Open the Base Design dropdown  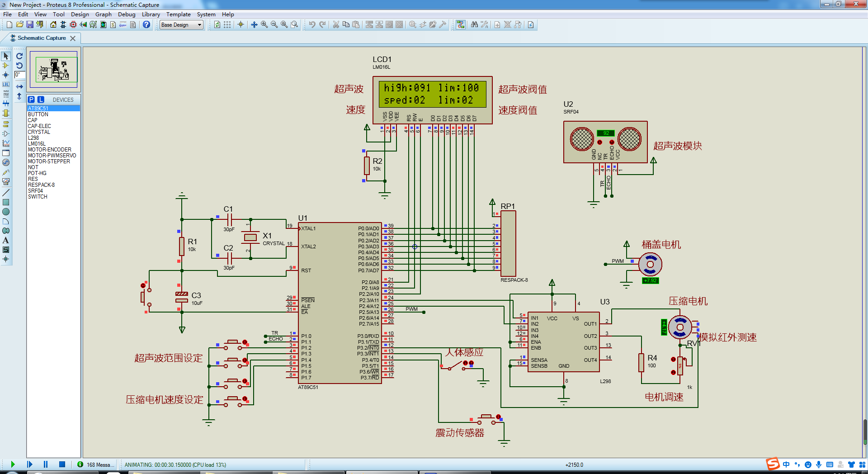182,25
